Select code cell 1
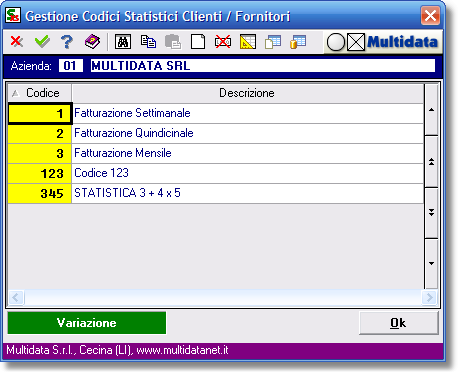Image resolution: width=458 pixels, height=374 pixels. [x=40, y=114]
